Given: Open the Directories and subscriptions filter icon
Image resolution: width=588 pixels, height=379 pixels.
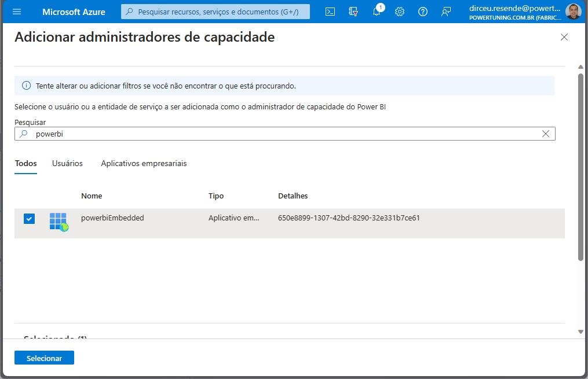Looking at the screenshot, I should point(353,12).
